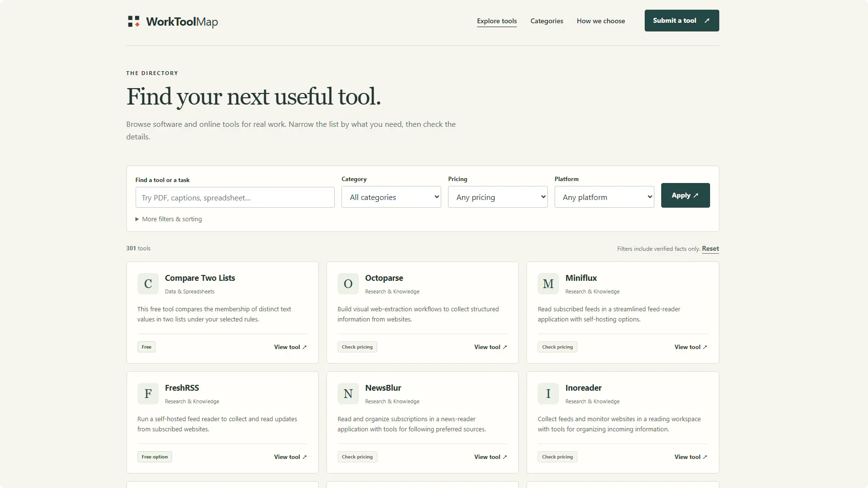This screenshot has width=868, height=488.
Task: Open the Category dropdown
Action: pyautogui.click(x=391, y=197)
